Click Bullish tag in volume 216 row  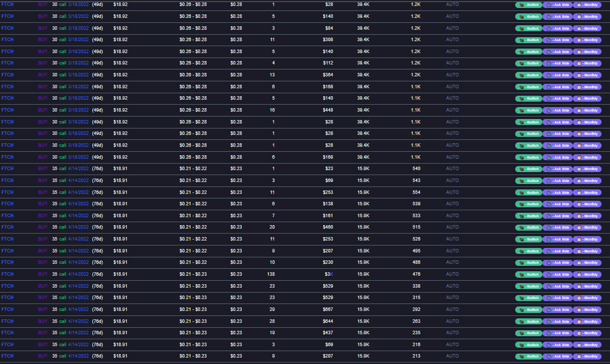coord(529,345)
